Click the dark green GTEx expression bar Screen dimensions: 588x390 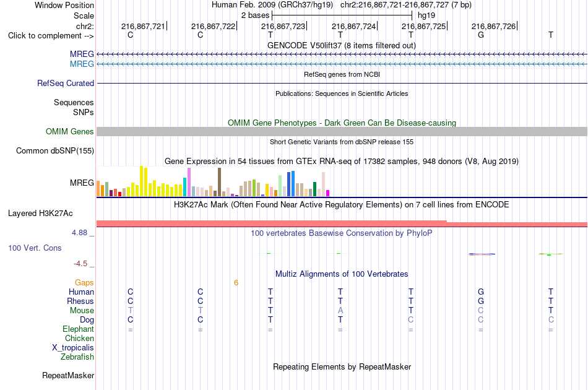coord(314,189)
